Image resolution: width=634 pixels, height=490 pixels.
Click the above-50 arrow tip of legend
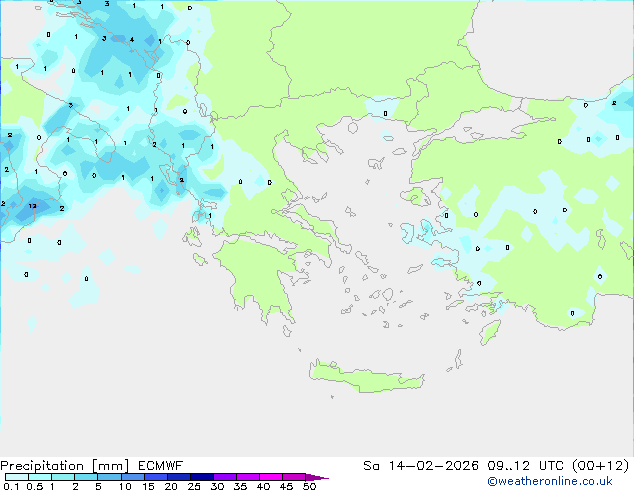317,477
